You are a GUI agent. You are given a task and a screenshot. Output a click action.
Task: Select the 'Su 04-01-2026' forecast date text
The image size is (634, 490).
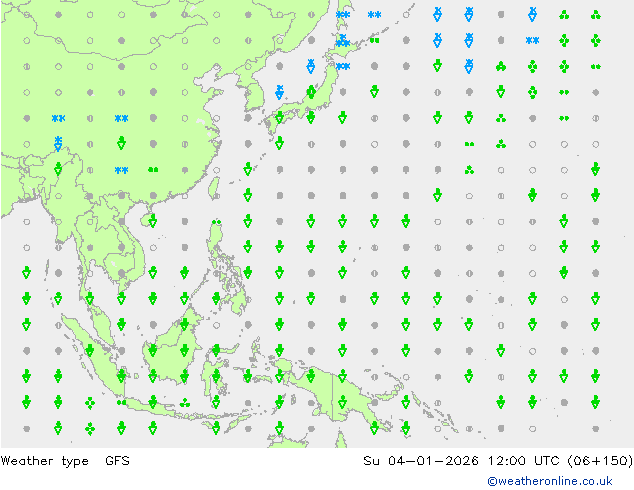coord(421,460)
